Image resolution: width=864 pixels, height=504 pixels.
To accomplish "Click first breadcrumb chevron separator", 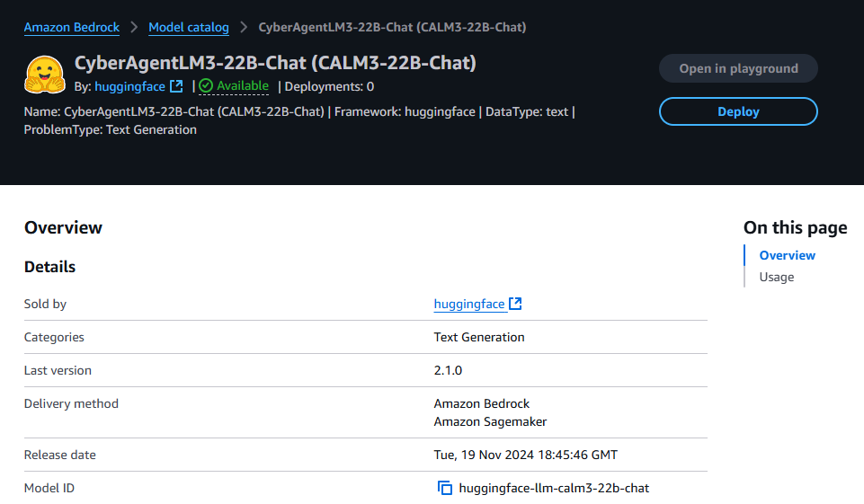I will [x=134, y=27].
